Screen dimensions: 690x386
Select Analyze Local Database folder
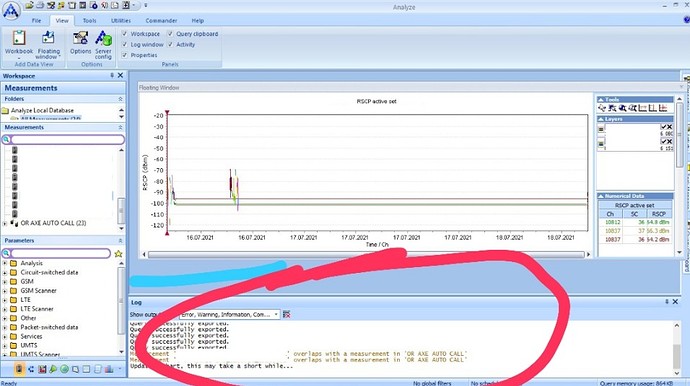[x=42, y=110]
